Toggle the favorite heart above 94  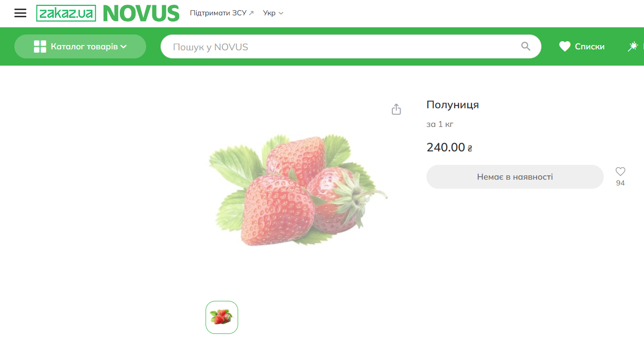click(621, 172)
